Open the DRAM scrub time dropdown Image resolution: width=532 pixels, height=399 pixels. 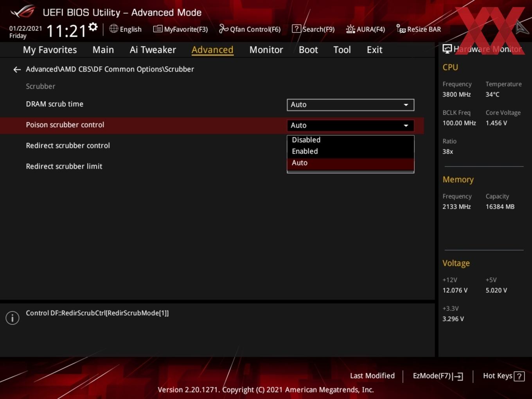[350, 105]
